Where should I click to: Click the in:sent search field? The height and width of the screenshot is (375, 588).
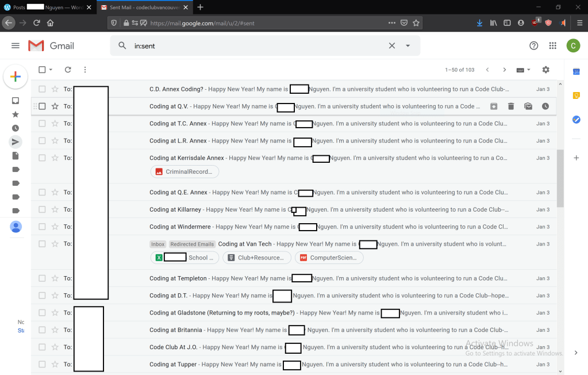[253, 46]
